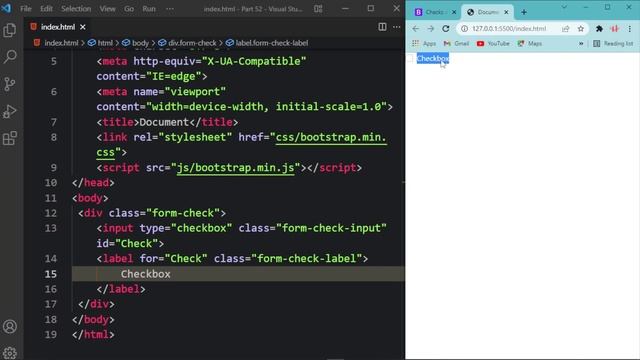Customize layout icon in VS Code title bar
This screenshot has width=640, height=360.
point(318,9)
